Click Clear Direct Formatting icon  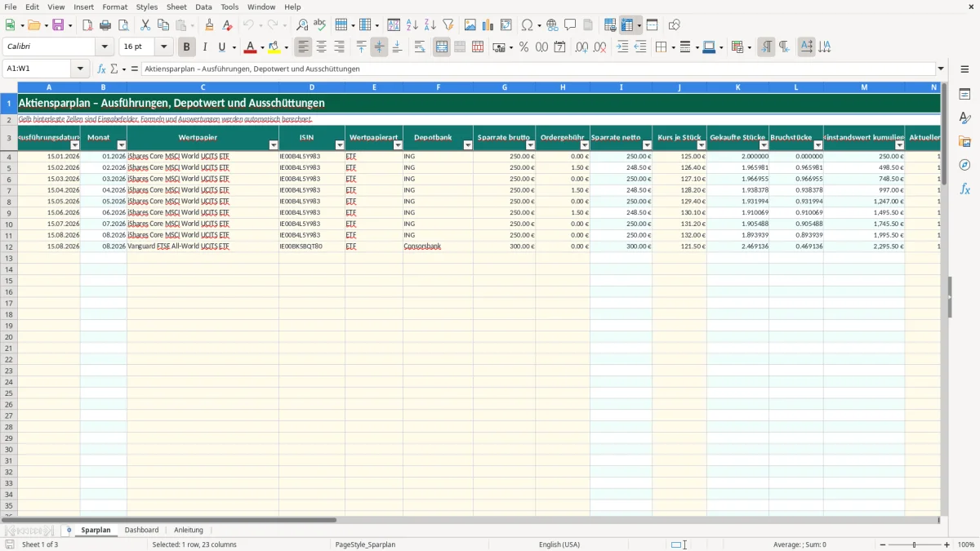click(228, 25)
